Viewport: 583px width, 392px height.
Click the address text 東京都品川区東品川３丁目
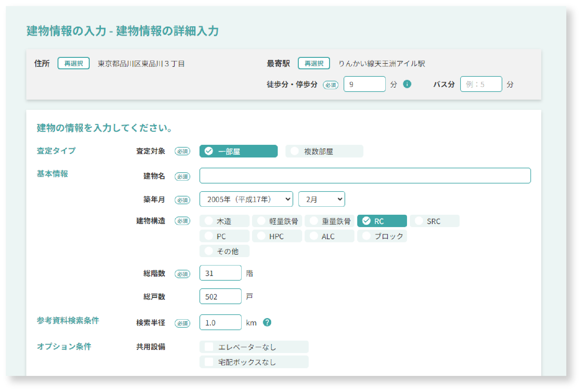141,64
